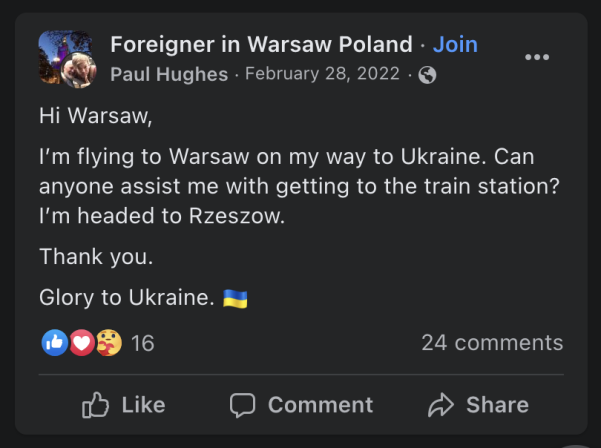Click the care hug reaction emoji

(109, 343)
